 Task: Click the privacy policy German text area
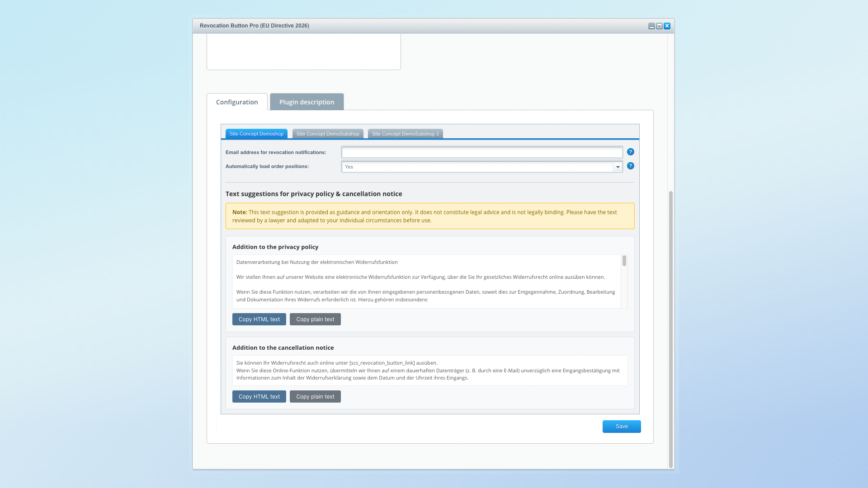click(427, 282)
